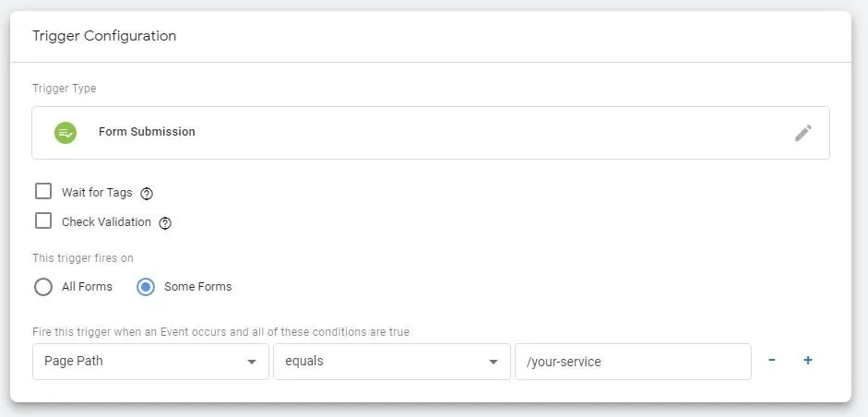Choose the Some Forms radio option
The width and height of the screenshot is (868, 417).
[146, 287]
